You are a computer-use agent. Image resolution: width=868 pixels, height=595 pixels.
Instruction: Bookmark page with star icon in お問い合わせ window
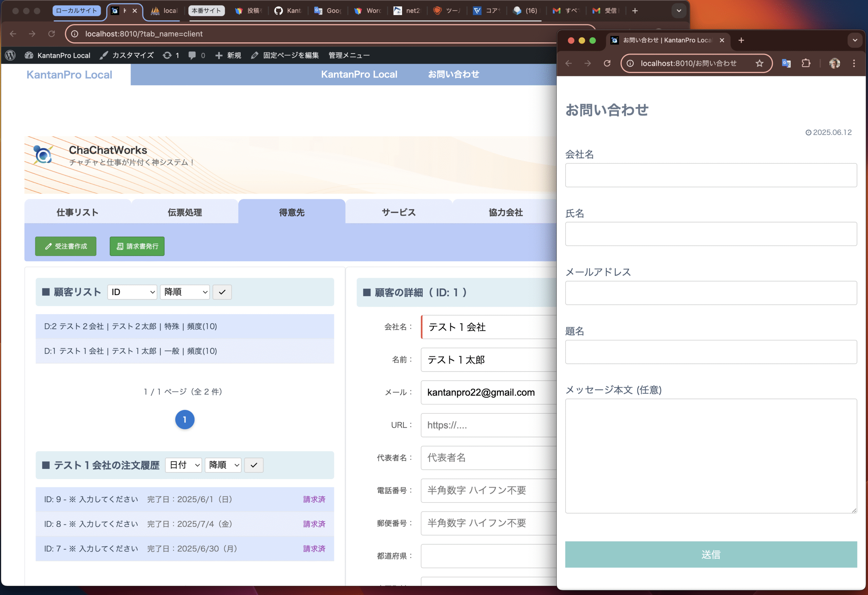[759, 63]
